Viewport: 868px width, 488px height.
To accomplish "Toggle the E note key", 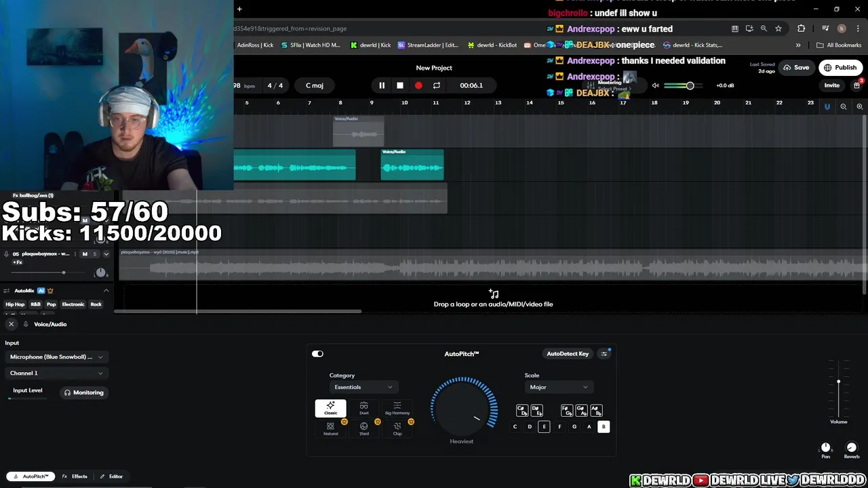I will point(544,427).
